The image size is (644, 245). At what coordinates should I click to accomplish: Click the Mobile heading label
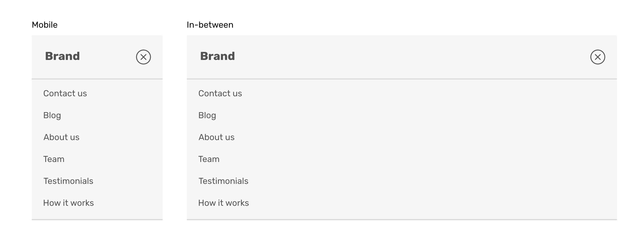(x=44, y=25)
